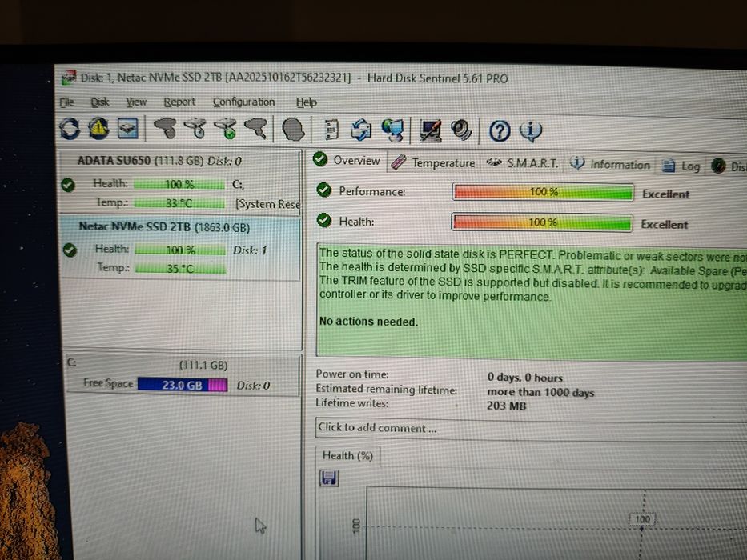The width and height of the screenshot is (747, 560).
Task: Click the first gray disk test icon
Action: coord(165,129)
